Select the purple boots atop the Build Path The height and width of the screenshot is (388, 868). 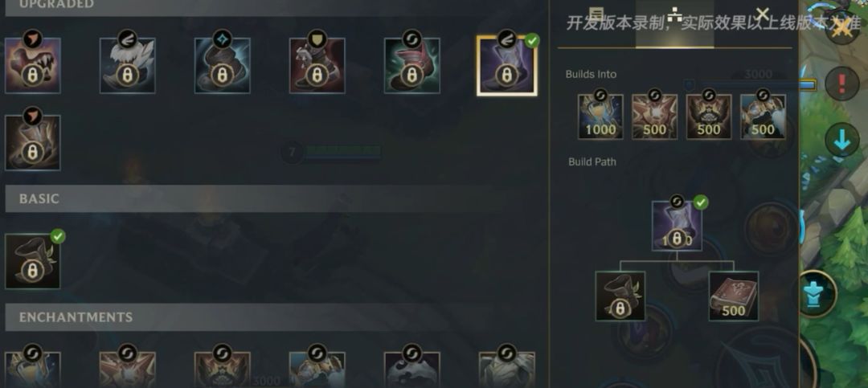(677, 226)
